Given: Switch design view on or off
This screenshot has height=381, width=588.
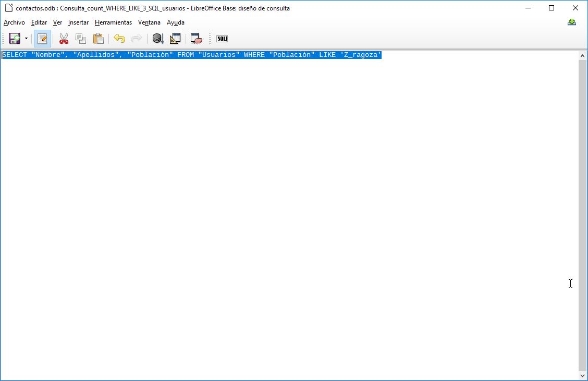Looking at the screenshot, I should 175,38.
